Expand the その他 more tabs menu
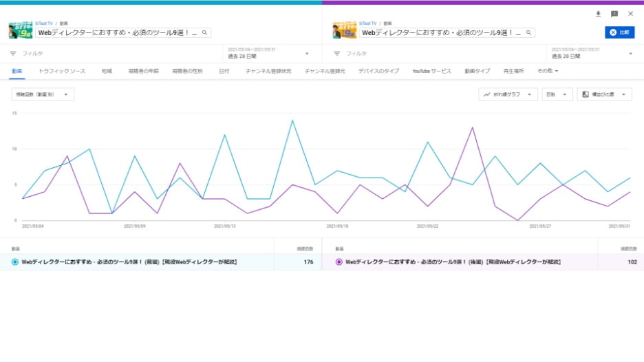The width and height of the screenshot is (644, 362). pyautogui.click(x=547, y=71)
